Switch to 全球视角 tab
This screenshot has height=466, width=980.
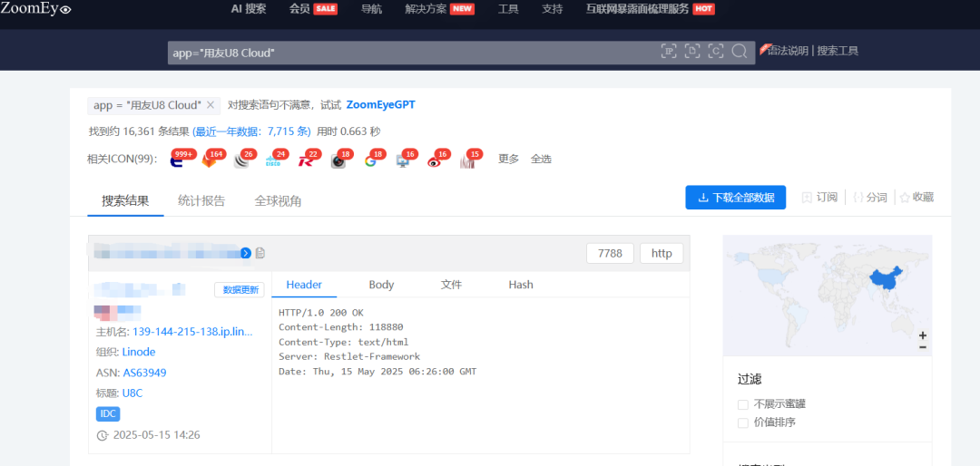point(279,201)
